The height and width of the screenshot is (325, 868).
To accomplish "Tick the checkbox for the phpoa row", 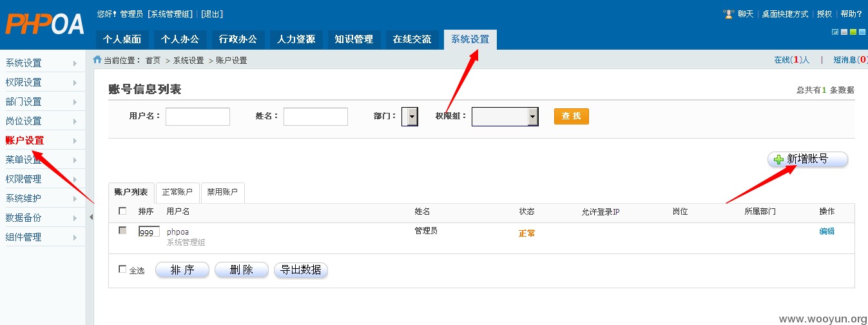I will 122,230.
